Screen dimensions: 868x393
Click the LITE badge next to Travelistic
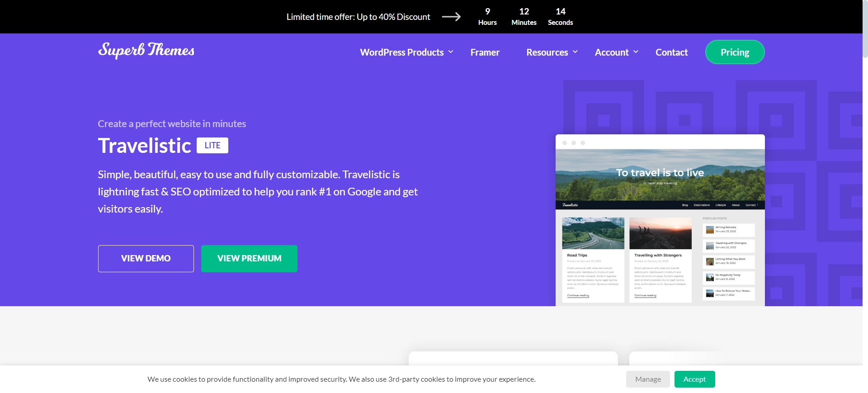point(212,145)
